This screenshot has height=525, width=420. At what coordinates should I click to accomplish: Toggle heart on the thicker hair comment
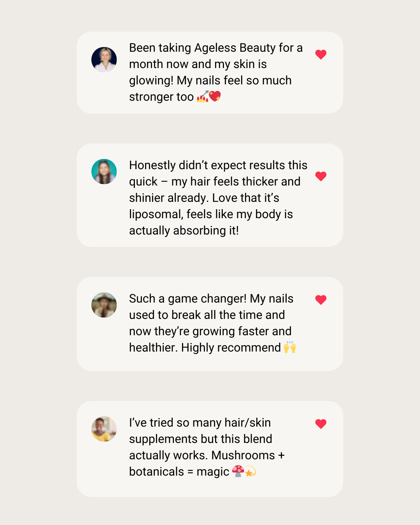[321, 176]
